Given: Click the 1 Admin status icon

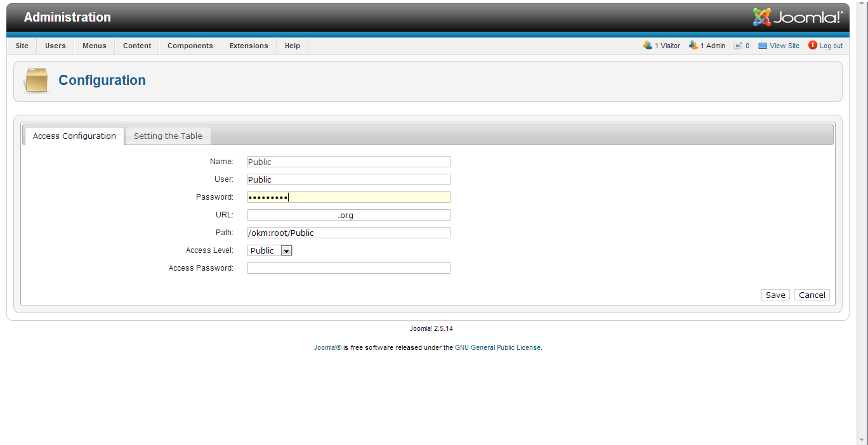Looking at the screenshot, I should tap(693, 45).
